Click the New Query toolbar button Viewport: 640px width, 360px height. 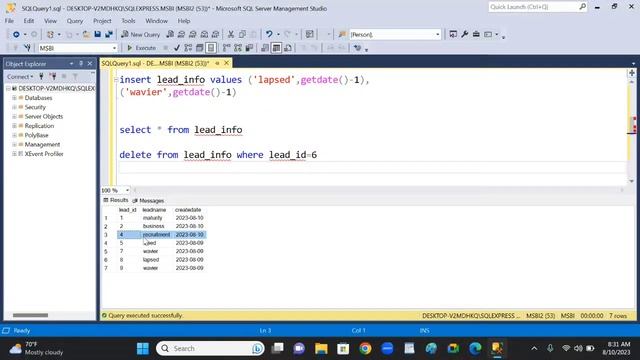tap(140, 35)
